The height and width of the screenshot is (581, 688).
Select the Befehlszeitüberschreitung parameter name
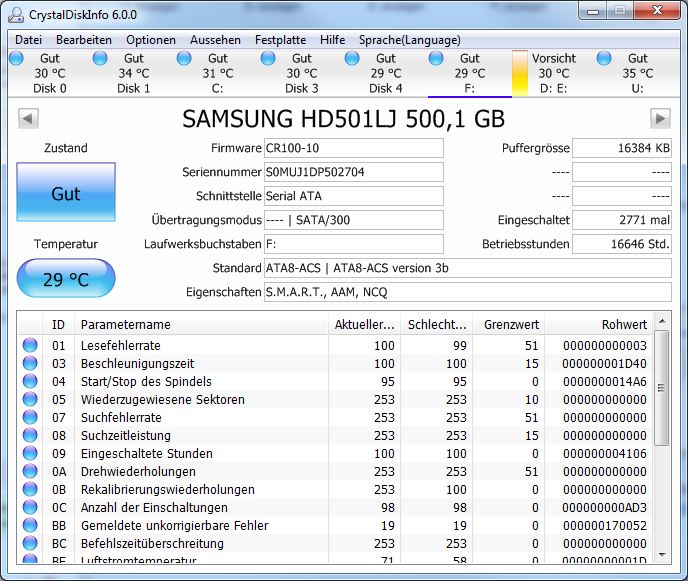click(152, 544)
